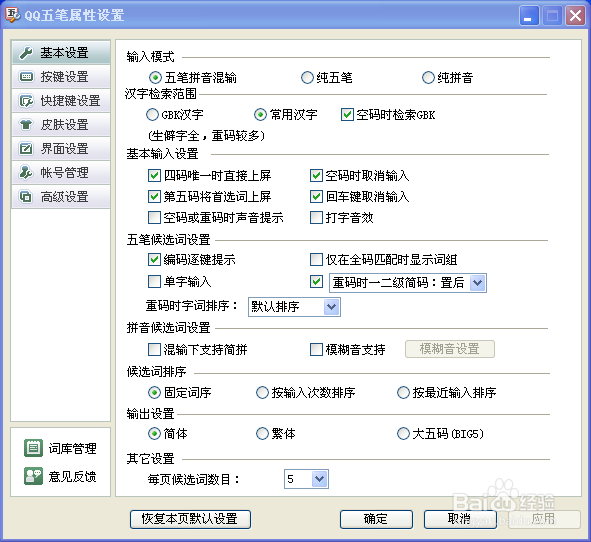Select 繁体 output
This screenshot has width=591, height=542.
[x=262, y=433]
